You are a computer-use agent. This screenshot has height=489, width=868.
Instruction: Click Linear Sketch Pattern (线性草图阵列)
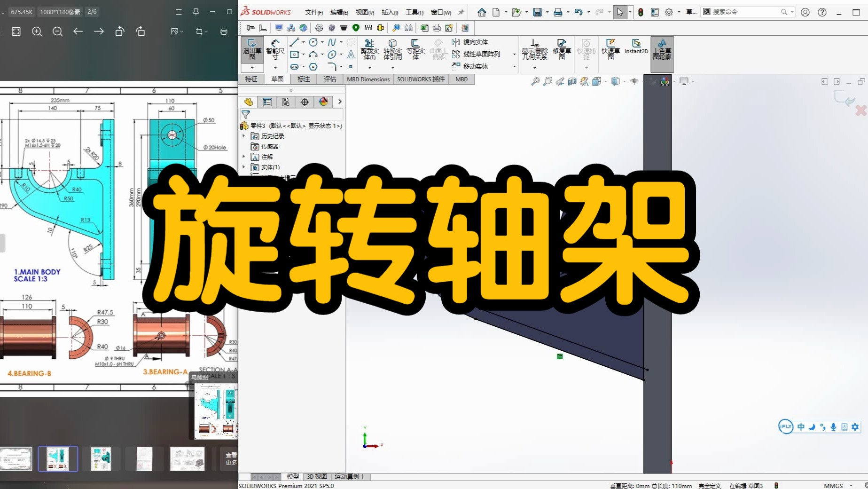coord(476,54)
